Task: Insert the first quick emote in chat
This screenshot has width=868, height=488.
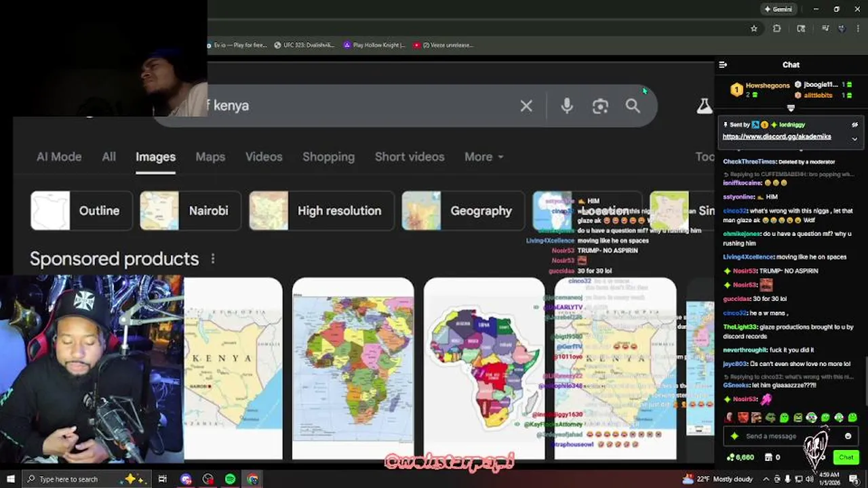Action: click(730, 418)
